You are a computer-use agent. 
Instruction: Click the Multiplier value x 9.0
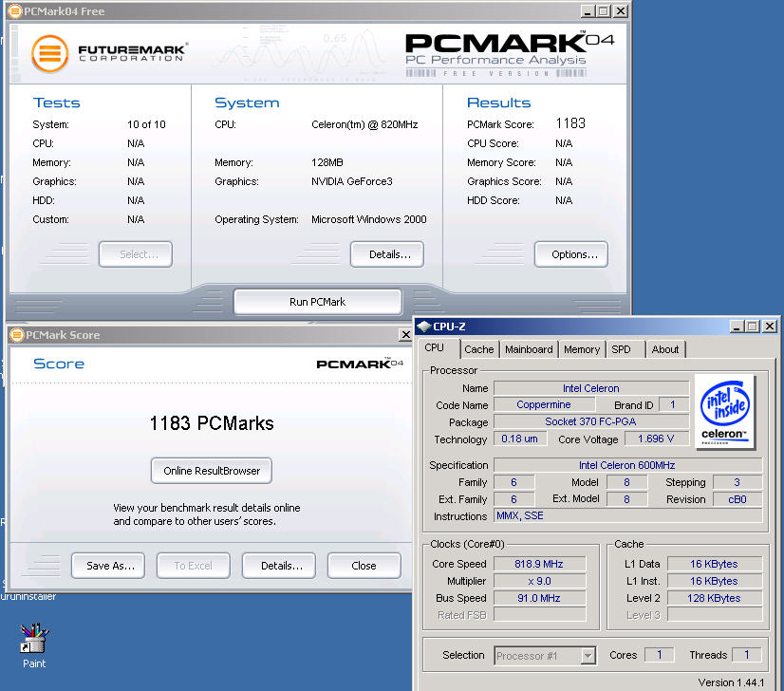click(539, 581)
